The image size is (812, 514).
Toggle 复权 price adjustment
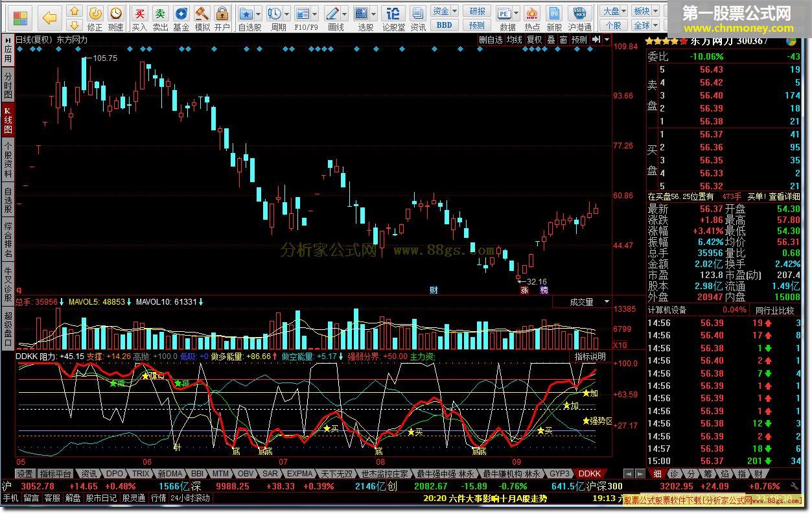coord(535,40)
